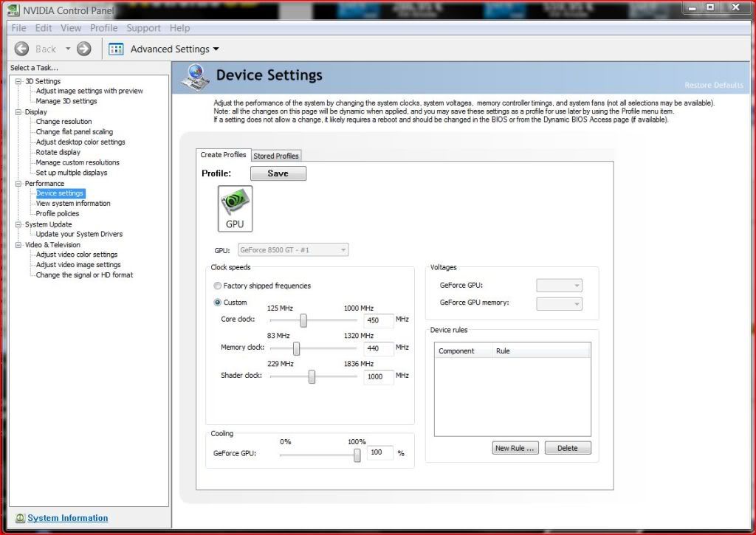Viewport: 756px width, 535px height.
Task: Click the Device Settings header icon
Action: [195, 77]
